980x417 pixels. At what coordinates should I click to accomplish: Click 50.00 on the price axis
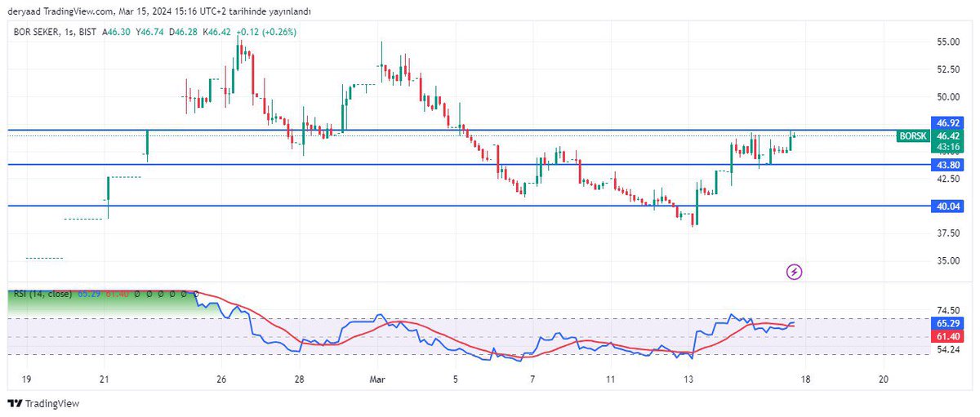click(948, 96)
